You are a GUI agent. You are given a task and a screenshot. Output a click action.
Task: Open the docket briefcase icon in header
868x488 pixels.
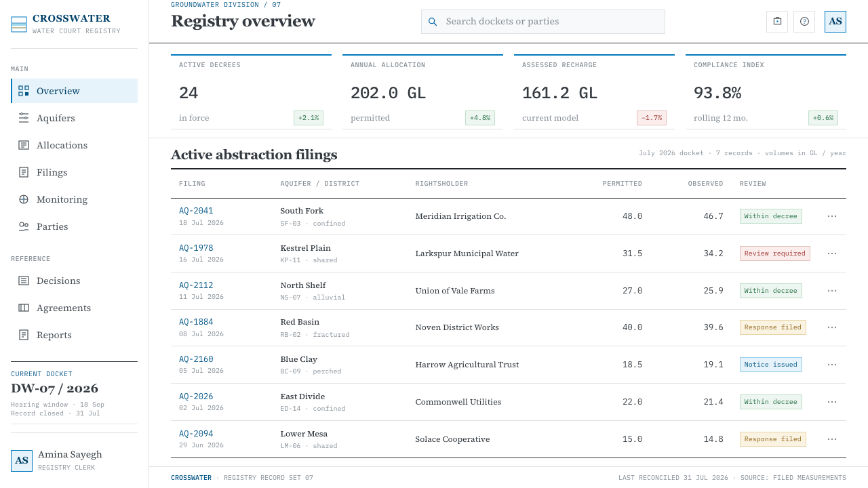pyautogui.click(x=777, y=21)
